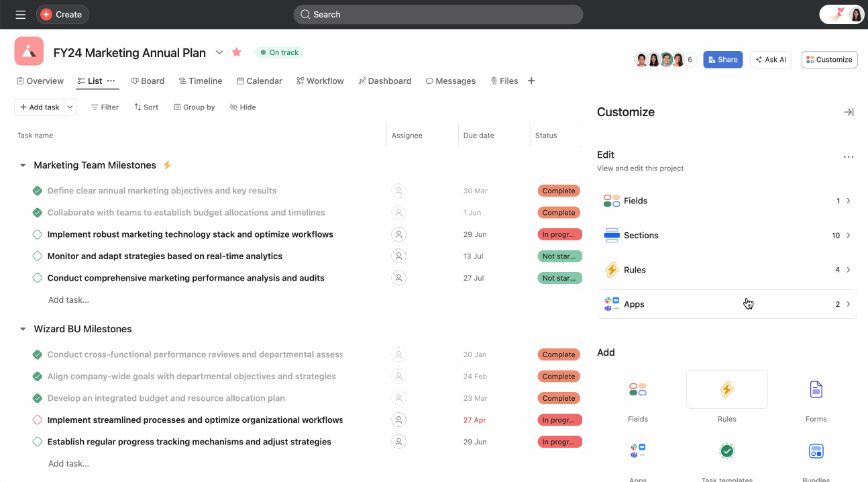Mark 'Establish regular progress tracking mechanisms' complete
This screenshot has height=482, width=868.
(38, 442)
